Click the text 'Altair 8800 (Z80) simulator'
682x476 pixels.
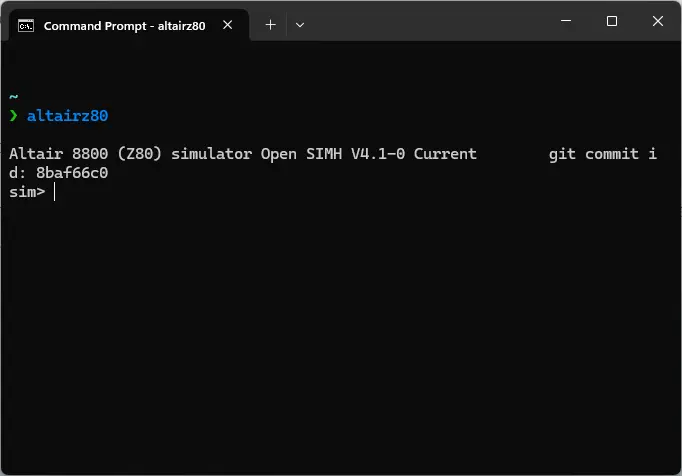pos(130,154)
